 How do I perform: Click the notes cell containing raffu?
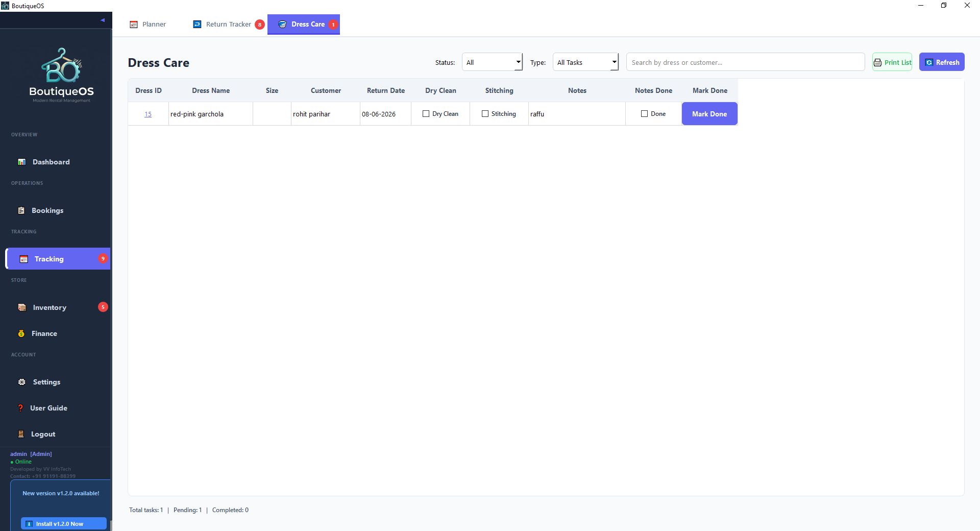tap(577, 114)
